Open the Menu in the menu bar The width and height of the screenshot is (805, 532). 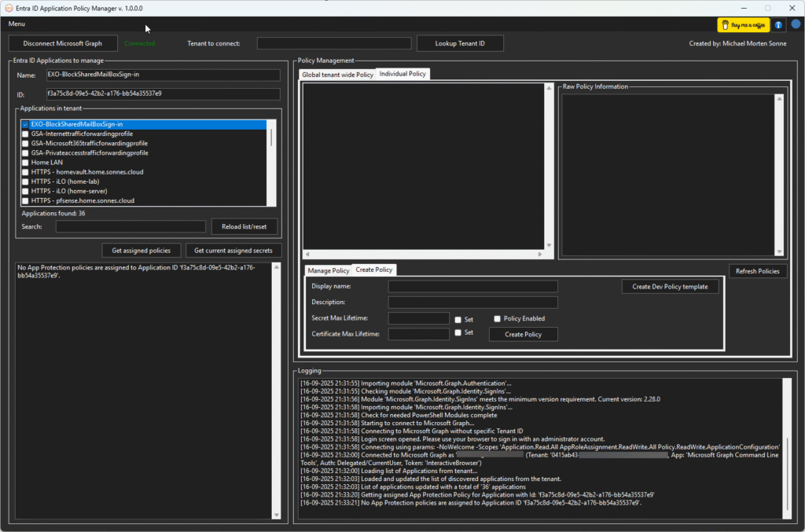click(x=17, y=24)
